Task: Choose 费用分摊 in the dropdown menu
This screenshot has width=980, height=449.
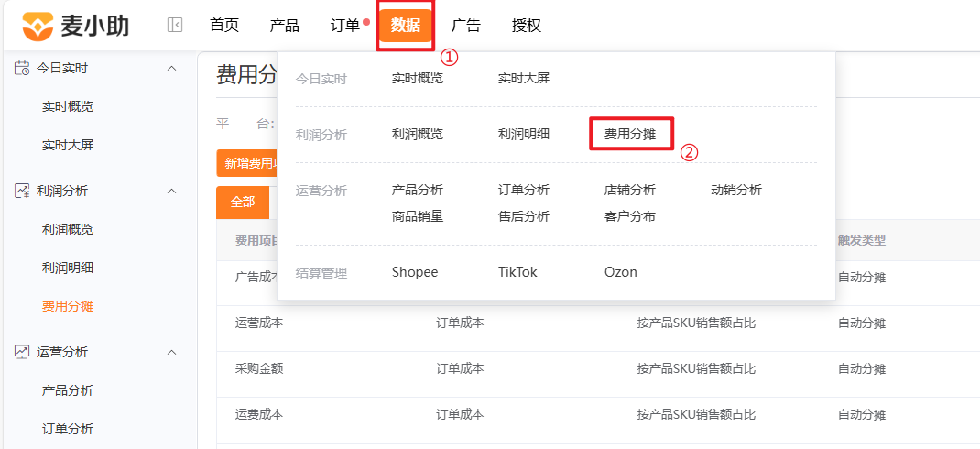Action: tap(630, 134)
